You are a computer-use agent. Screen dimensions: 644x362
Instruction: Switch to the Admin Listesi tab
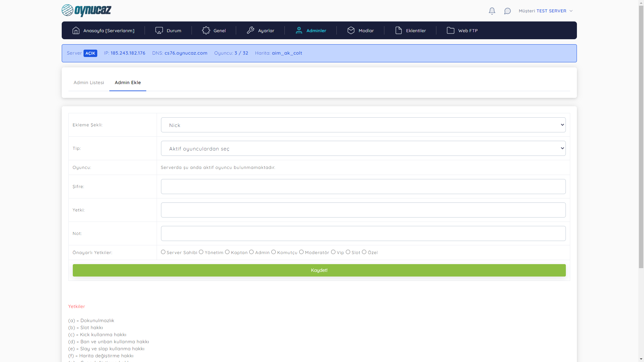pyautogui.click(x=89, y=82)
